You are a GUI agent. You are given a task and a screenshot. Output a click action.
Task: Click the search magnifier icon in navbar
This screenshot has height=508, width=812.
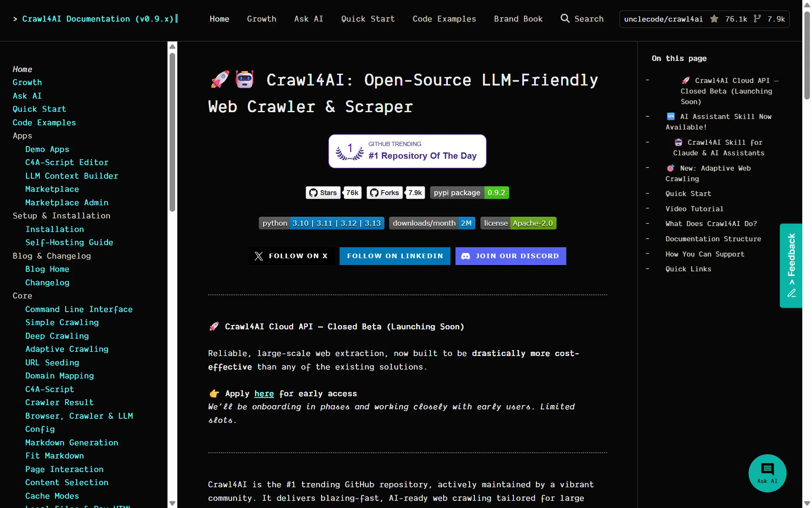coord(565,18)
